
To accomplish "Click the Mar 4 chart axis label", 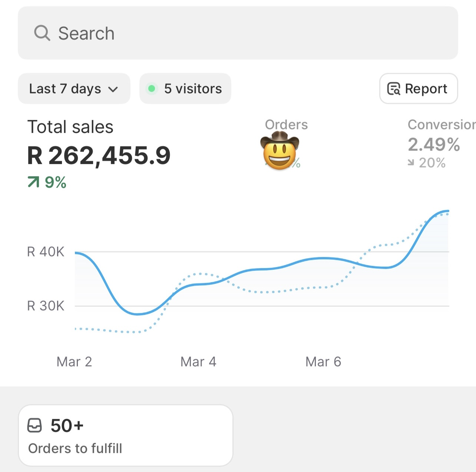I will coord(198,362).
